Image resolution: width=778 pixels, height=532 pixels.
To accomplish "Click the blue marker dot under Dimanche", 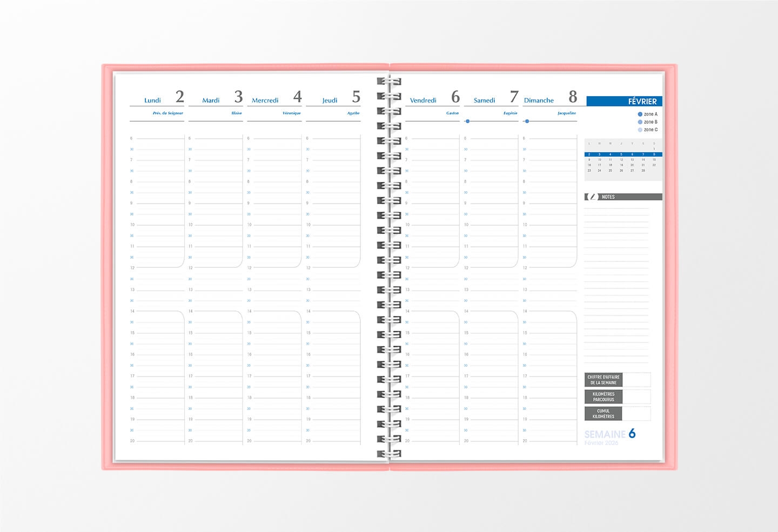I will pyautogui.click(x=527, y=121).
